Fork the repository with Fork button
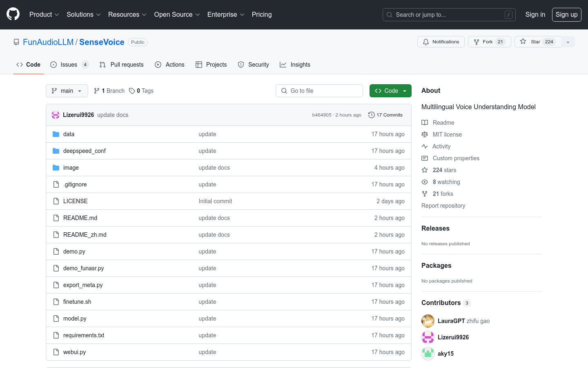The height and width of the screenshot is (368, 588). 490,42
